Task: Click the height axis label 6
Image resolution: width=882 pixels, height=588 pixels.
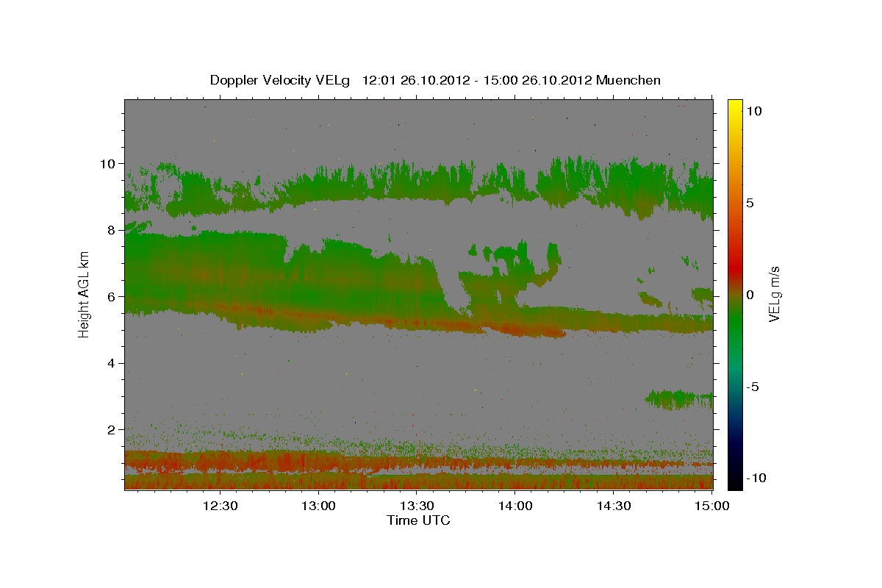Action: [112, 296]
